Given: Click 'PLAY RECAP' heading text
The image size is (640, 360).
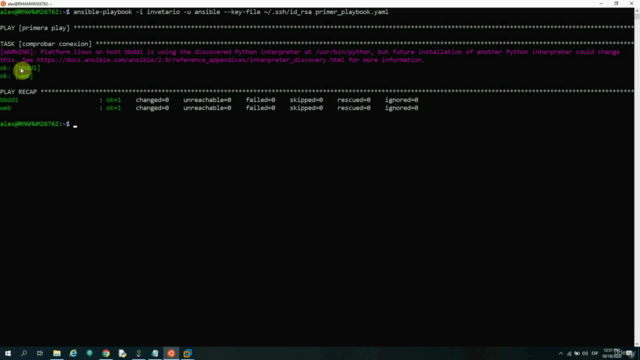Looking at the screenshot, I should (x=18, y=92).
